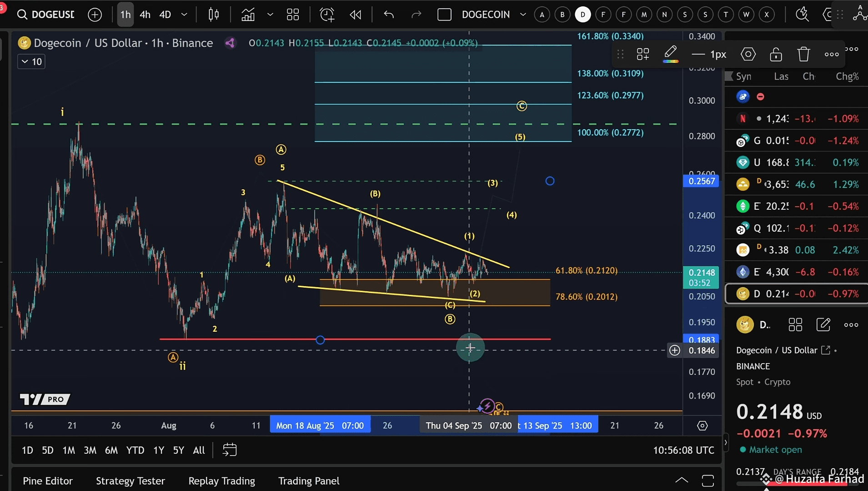Grab the drawing toolbar handle dots
The height and width of the screenshot is (491, 868).
(x=620, y=55)
